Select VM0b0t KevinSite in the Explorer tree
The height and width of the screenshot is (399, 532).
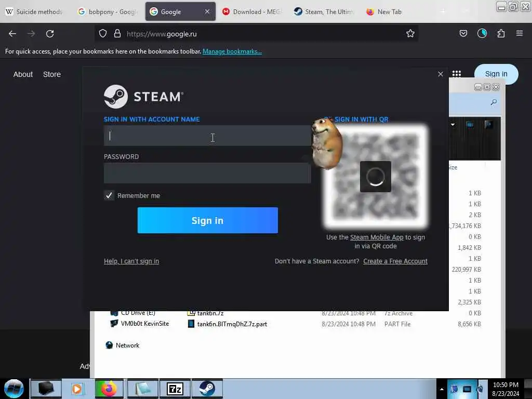(x=145, y=324)
